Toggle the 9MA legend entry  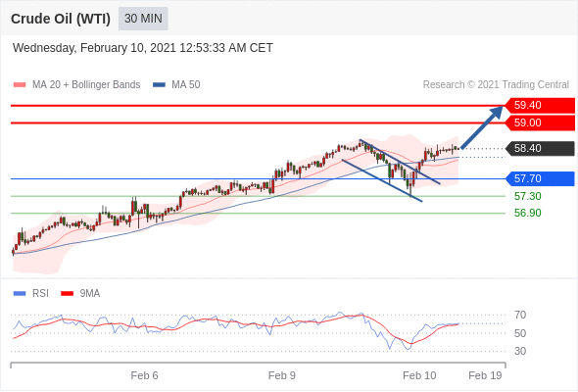pyautogui.click(x=80, y=294)
